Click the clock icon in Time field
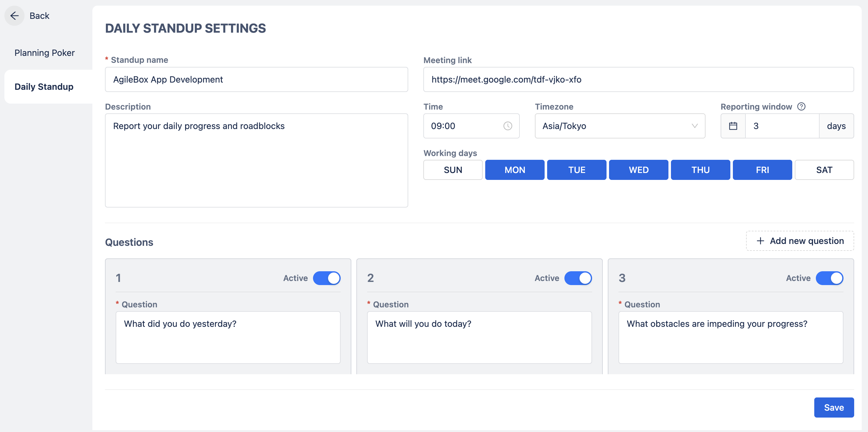868x432 pixels. pyautogui.click(x=508, y=126)
